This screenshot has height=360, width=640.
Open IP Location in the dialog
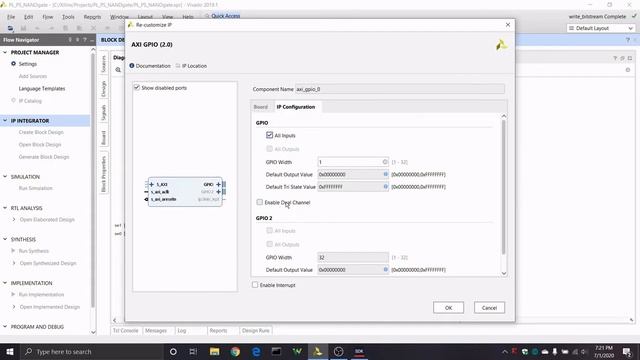tap(191, 66)
